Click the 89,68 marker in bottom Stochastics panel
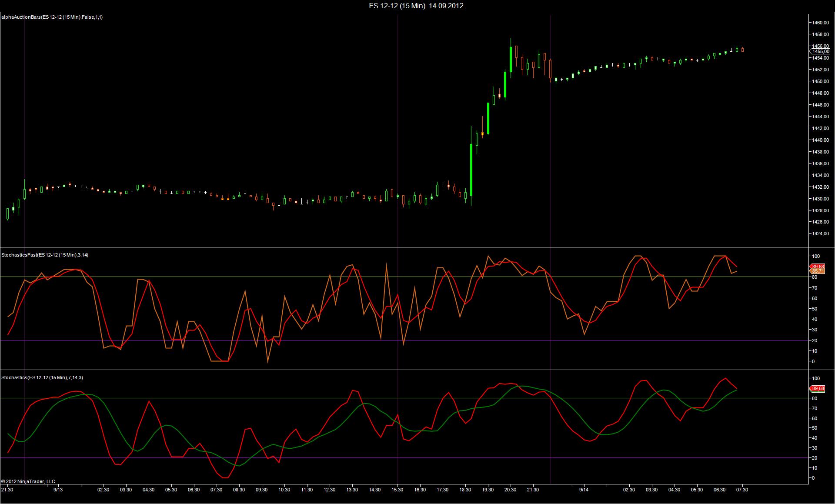Screen dimensions: 835x504 818,388
